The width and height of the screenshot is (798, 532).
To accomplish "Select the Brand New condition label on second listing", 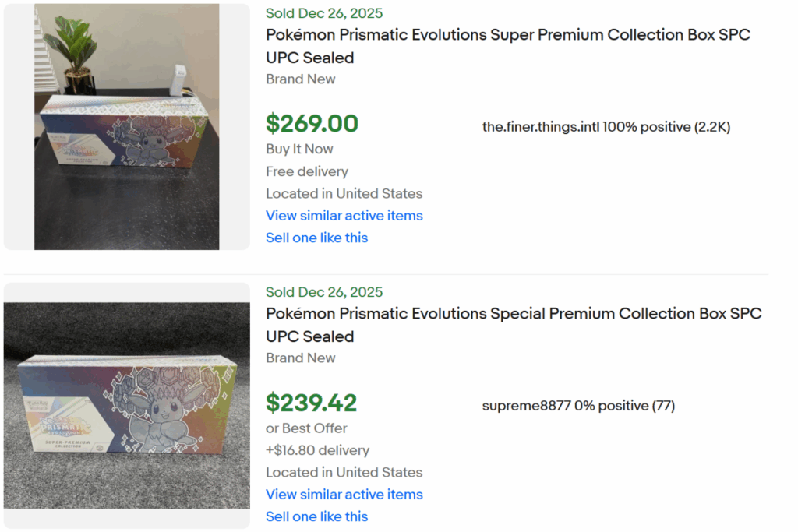I will tap(301, 358).
